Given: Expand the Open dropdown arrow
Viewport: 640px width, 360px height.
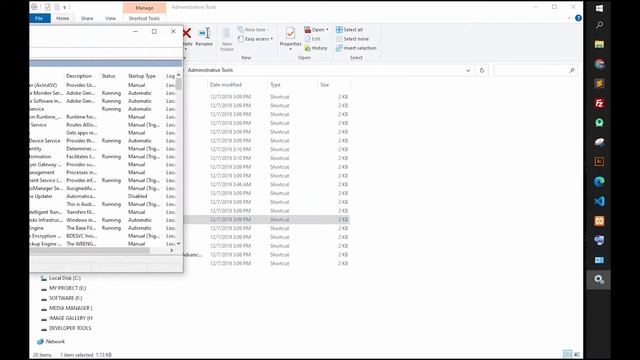Looking at the screenshot, I should coord(327,30).
